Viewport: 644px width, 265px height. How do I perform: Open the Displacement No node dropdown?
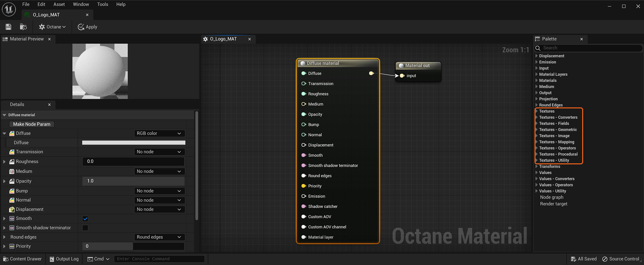(x=159, y=209)
